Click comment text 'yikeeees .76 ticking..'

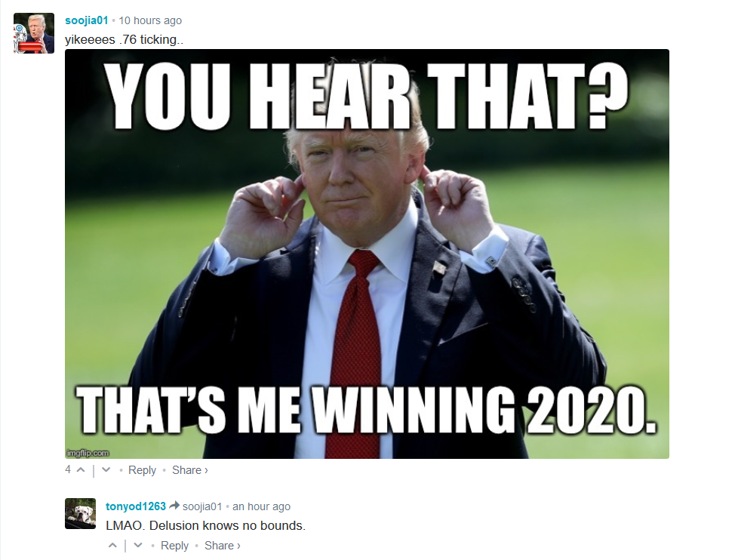click(125, 40)
